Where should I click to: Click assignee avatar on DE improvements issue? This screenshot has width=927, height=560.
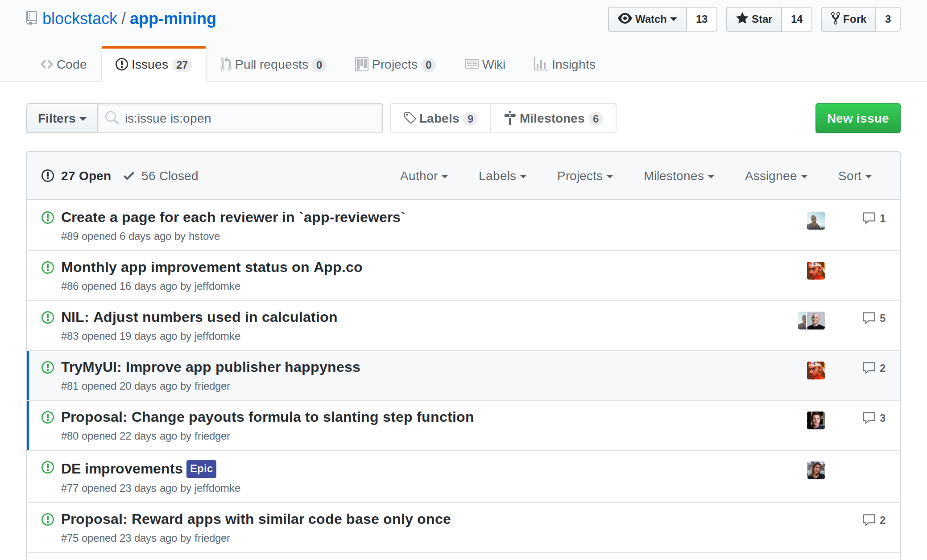click(815, 470)
